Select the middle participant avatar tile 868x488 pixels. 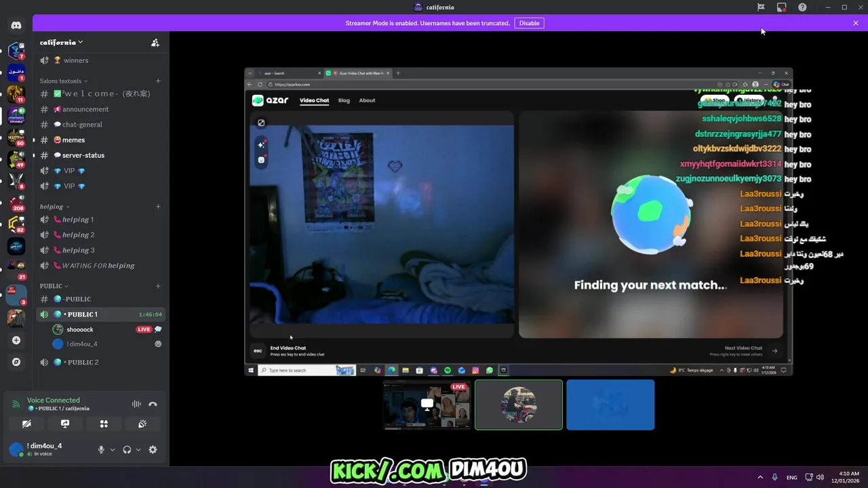[519, 405]
